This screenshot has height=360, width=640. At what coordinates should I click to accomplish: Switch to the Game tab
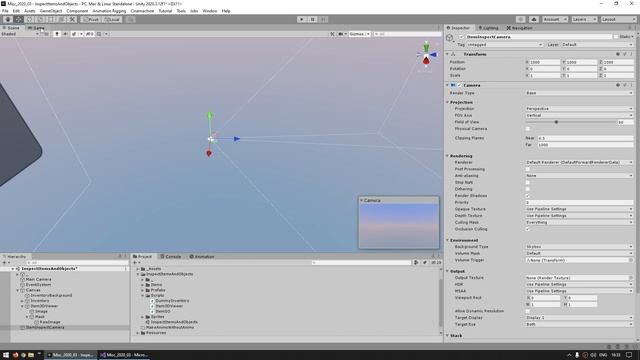point(36,28)
